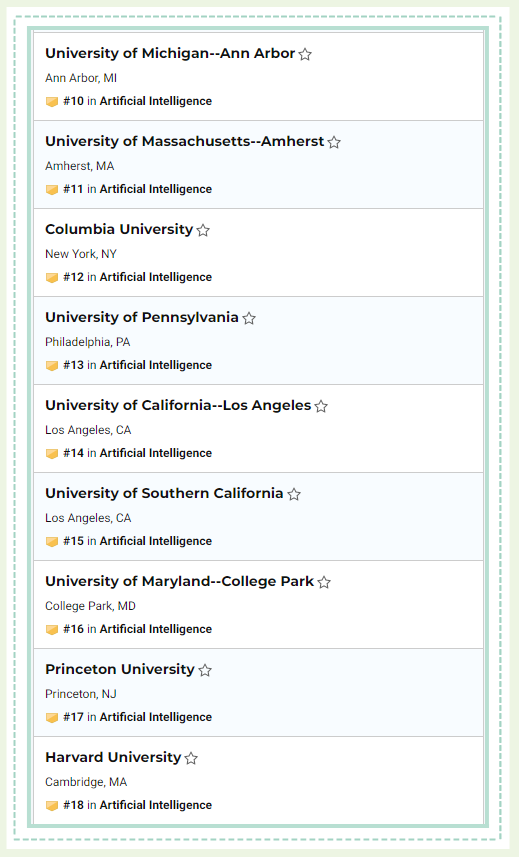Toggle favorite star for Princeton University
519x857 pixels.
(x=205, y=670)
